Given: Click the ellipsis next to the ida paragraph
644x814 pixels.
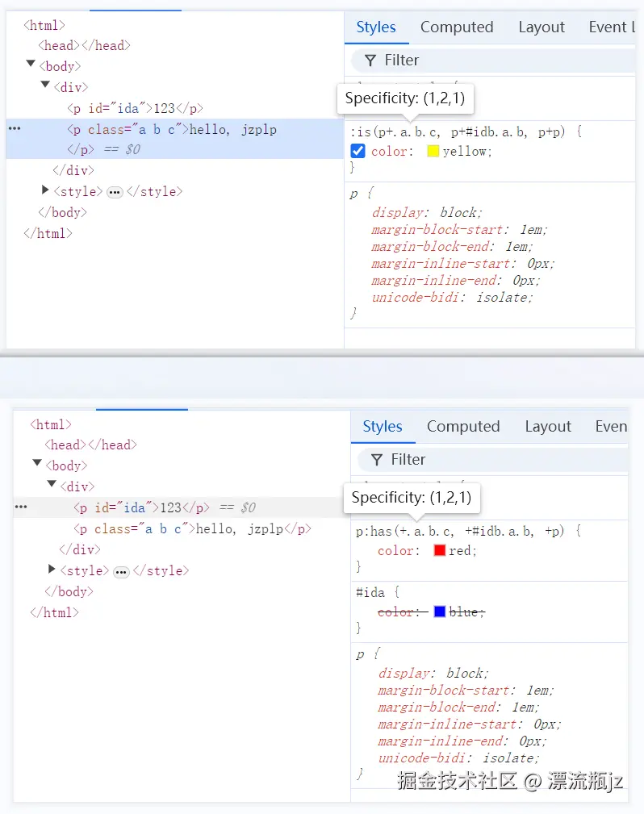Looking at the screenshot, I should pos(21,506).
